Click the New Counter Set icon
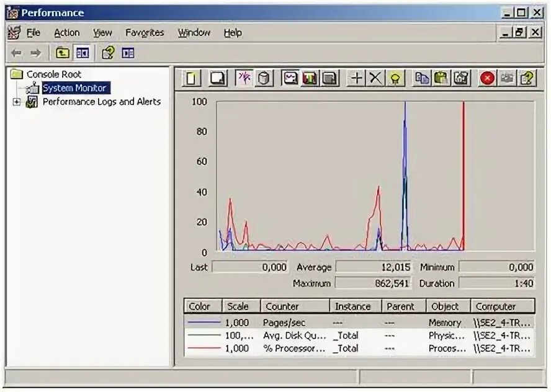The height and width of the screenshot is (392, 551). pos(192,78)
